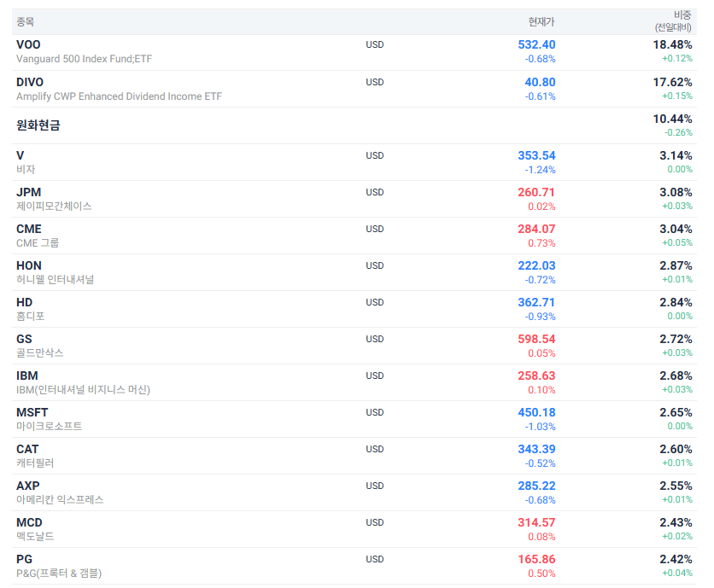Click MSFT weight 2.65%
This screenshot has height=588, width=714.
coord(676,412)
